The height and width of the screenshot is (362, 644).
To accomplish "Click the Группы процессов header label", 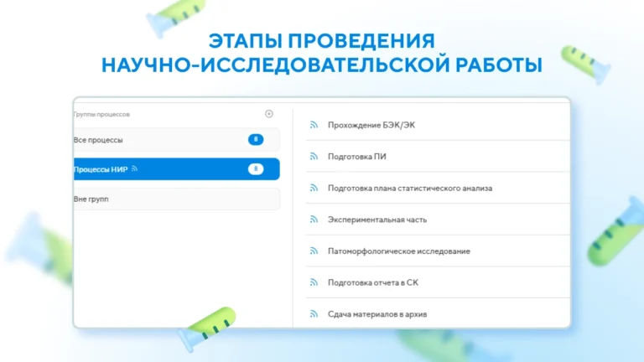I will pos(101,114).
